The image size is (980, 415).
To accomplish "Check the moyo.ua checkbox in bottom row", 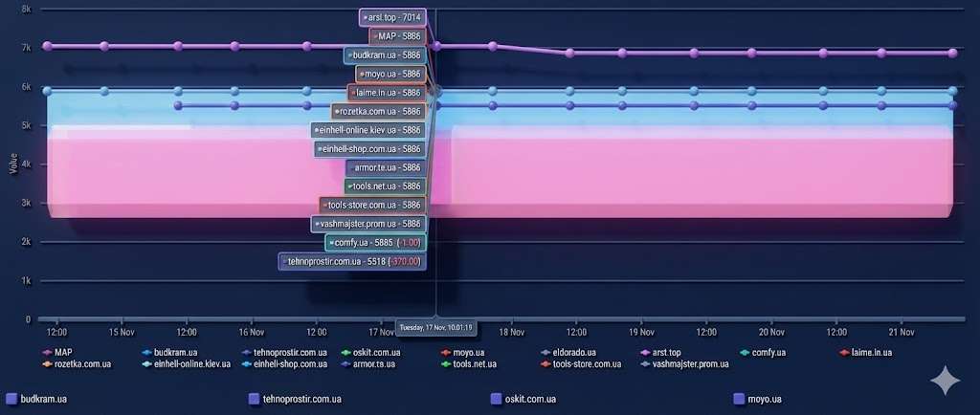I will coord(738,399).
